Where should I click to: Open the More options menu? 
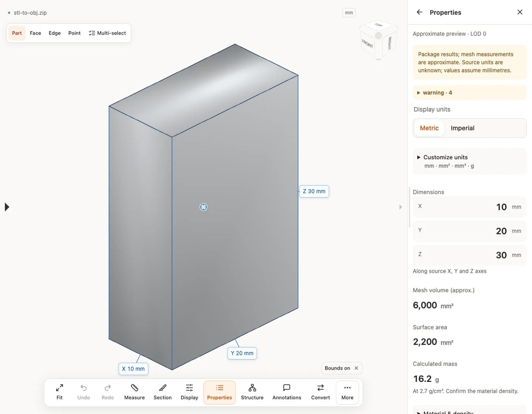click(347, 392)
